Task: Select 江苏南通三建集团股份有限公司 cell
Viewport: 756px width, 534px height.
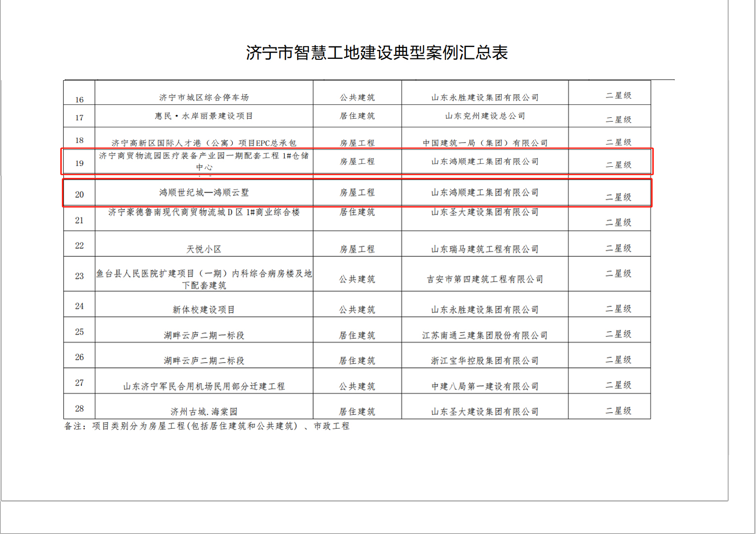Action: tap(485, 336)
